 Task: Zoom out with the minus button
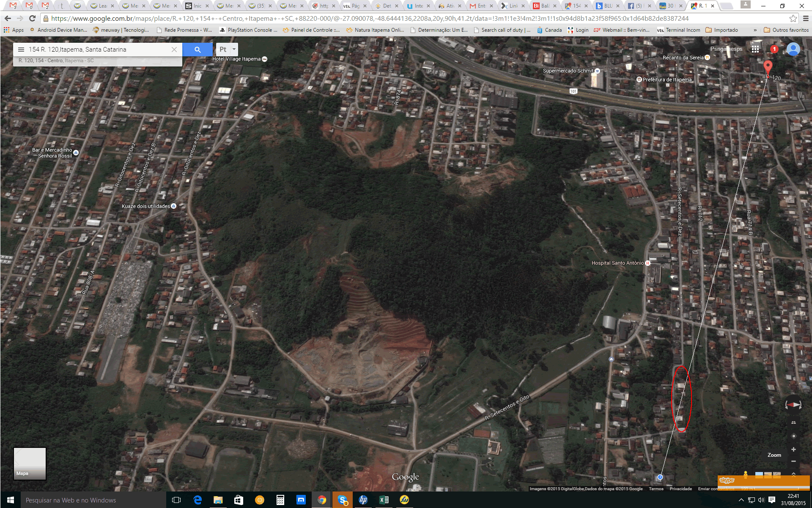[793, 461]
